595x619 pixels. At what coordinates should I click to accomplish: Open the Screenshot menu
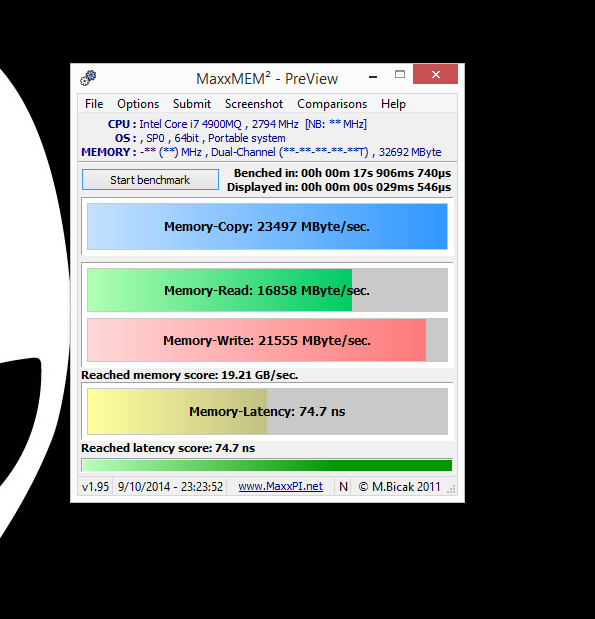click(254, 104)
